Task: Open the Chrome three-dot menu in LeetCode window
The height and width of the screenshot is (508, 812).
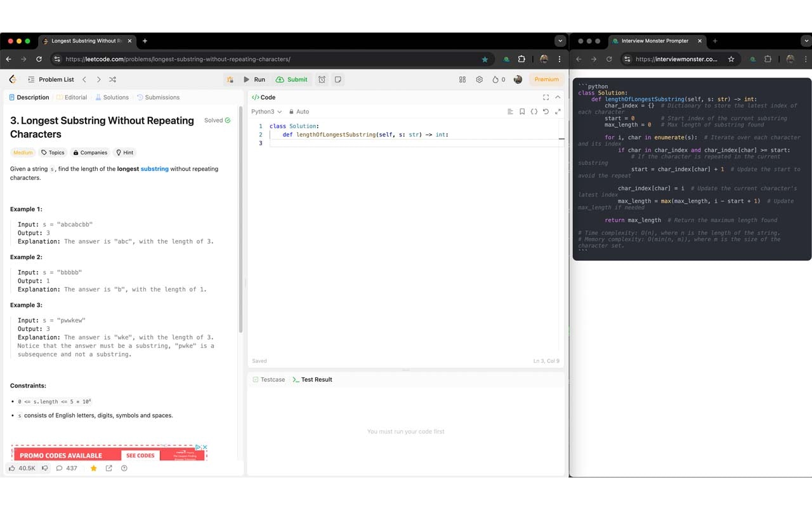Action: pos(559,59)
